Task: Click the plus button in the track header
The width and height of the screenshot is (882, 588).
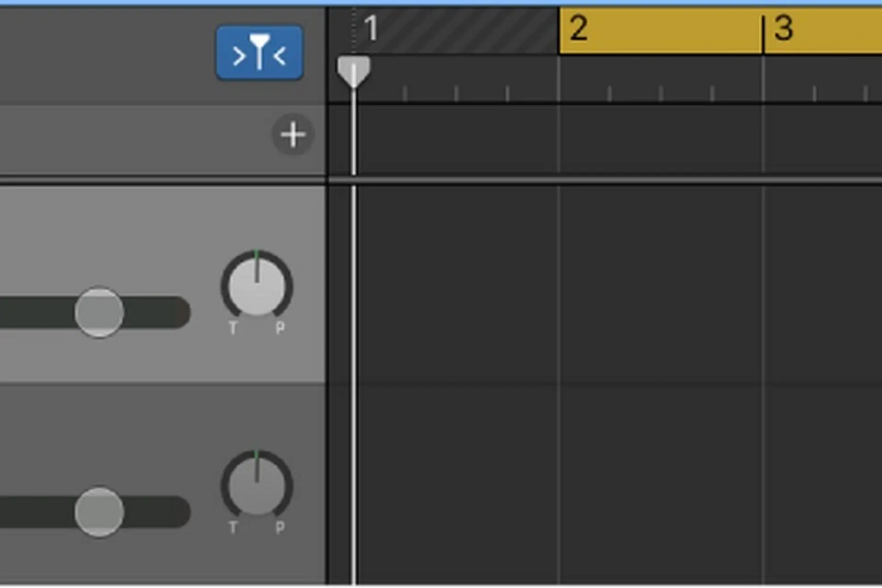Action: point(293,135)
